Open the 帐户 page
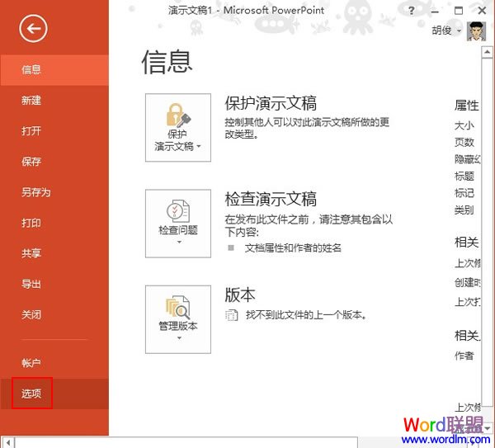 54,363
